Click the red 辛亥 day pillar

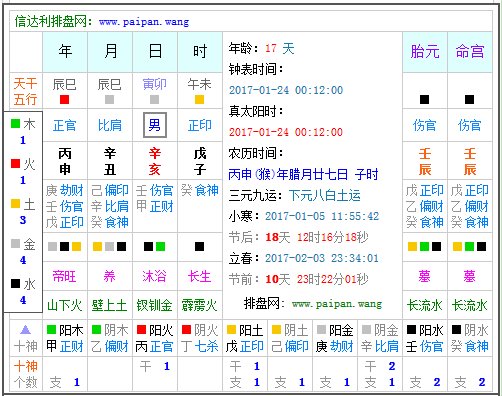[155, 161]
